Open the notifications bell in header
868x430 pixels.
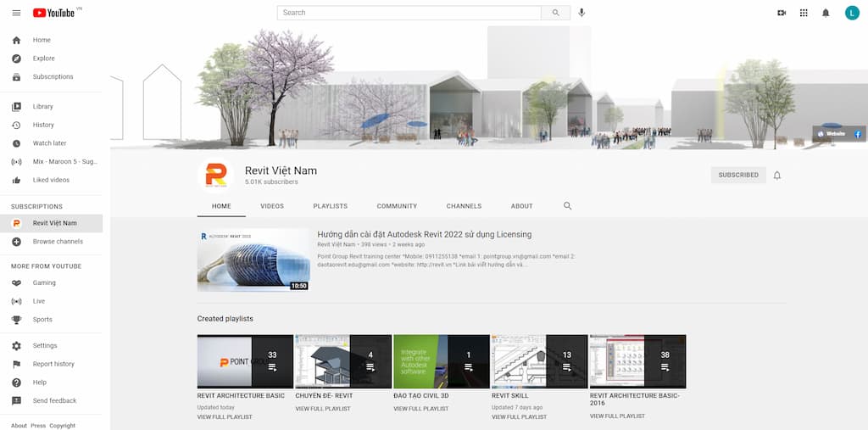[826, 13]
